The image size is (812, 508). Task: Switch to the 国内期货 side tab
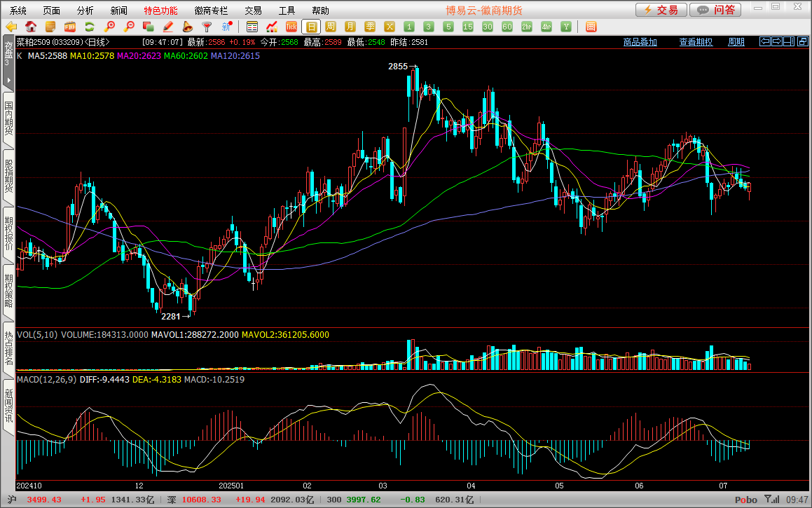pos(8,120)
